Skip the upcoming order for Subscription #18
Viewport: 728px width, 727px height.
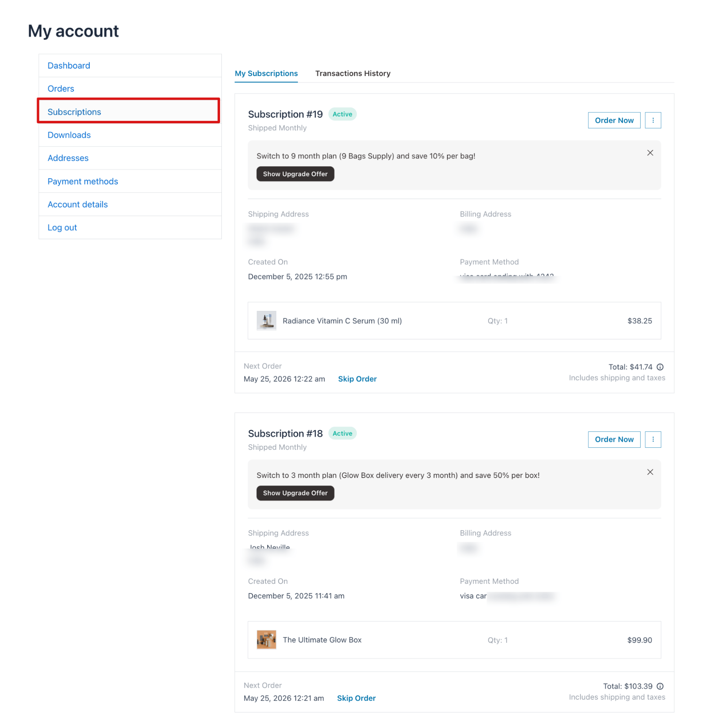356,698
